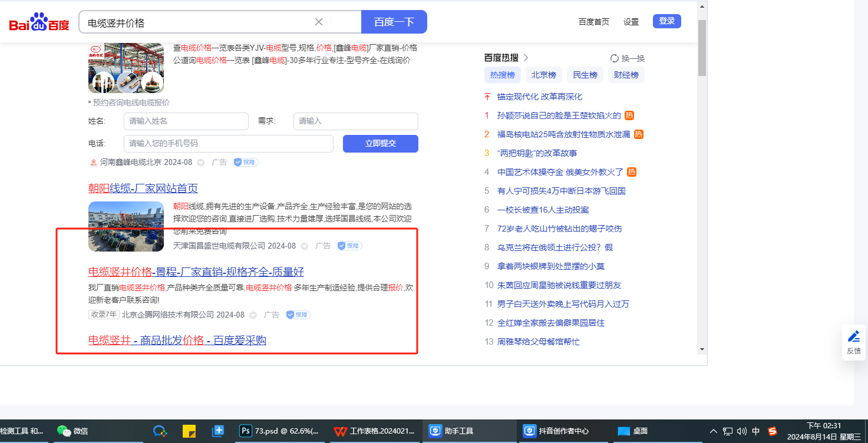
Task: Switch to the 财经榜 tab
Action: [626, 75]
